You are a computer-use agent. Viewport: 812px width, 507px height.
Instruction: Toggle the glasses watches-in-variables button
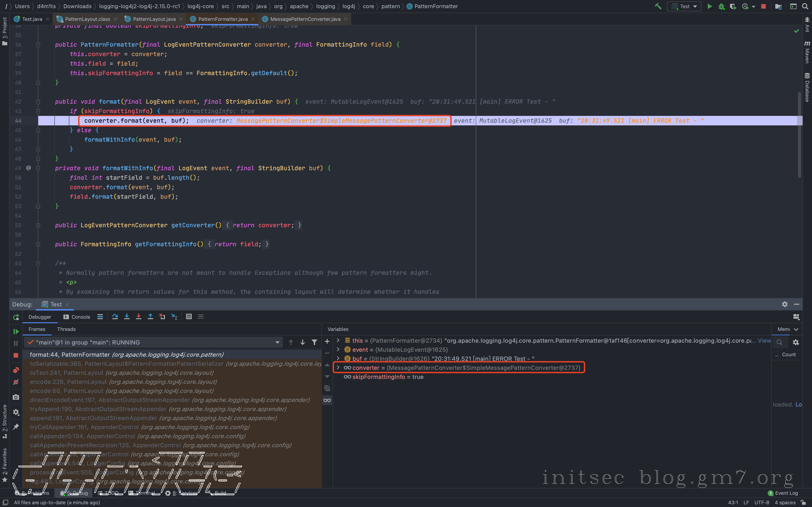[x=327, y=400]
